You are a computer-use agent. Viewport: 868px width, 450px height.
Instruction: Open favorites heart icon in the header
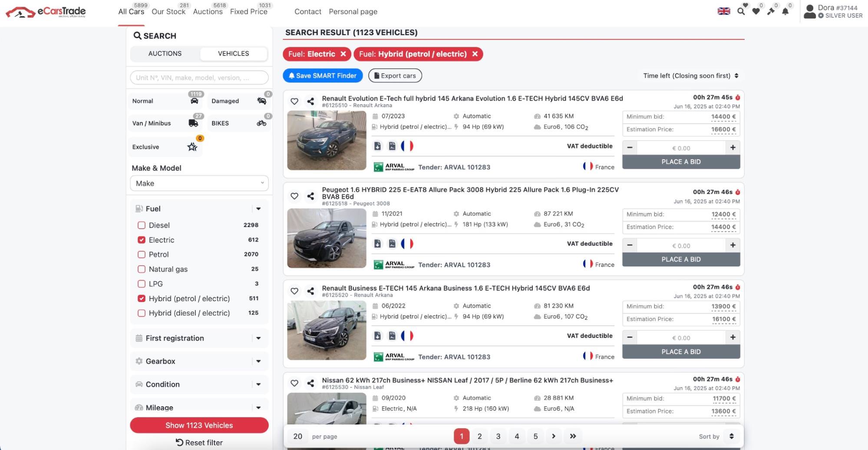coord(756,11)
